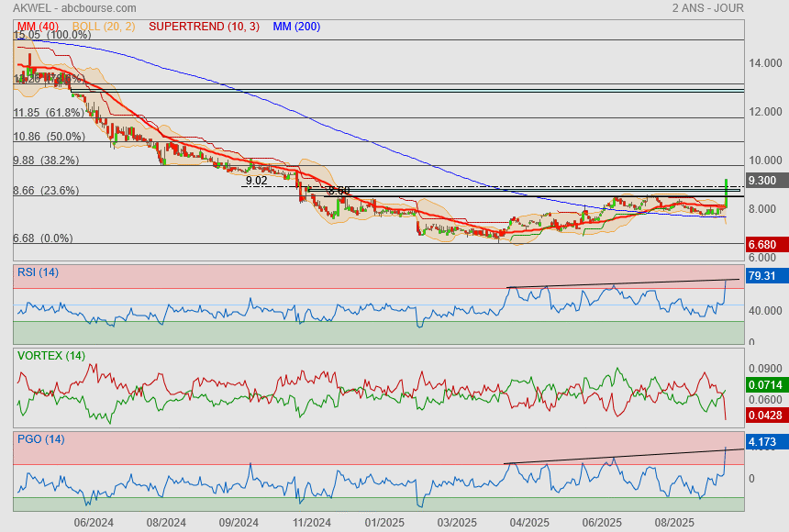Select the blue MM (200) legend entry
Viewport: 789px width, 532px height.
pyautogui.click(x=296, y=27)
